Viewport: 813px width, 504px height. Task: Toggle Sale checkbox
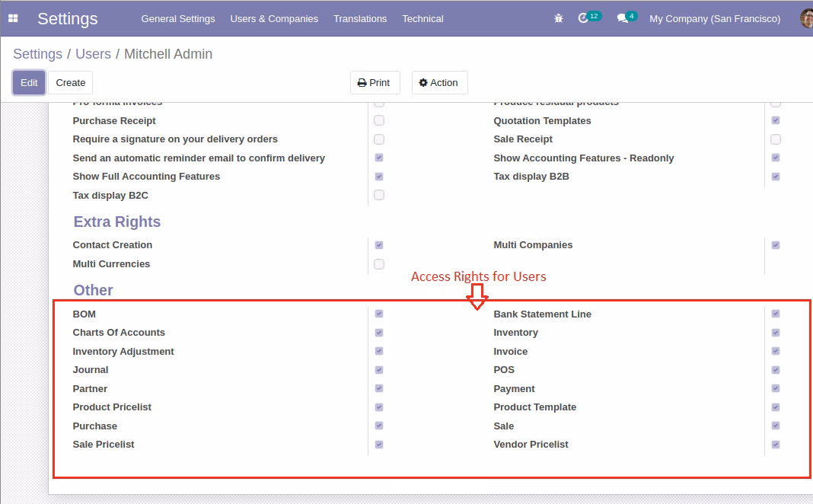(x=776, y=426)
